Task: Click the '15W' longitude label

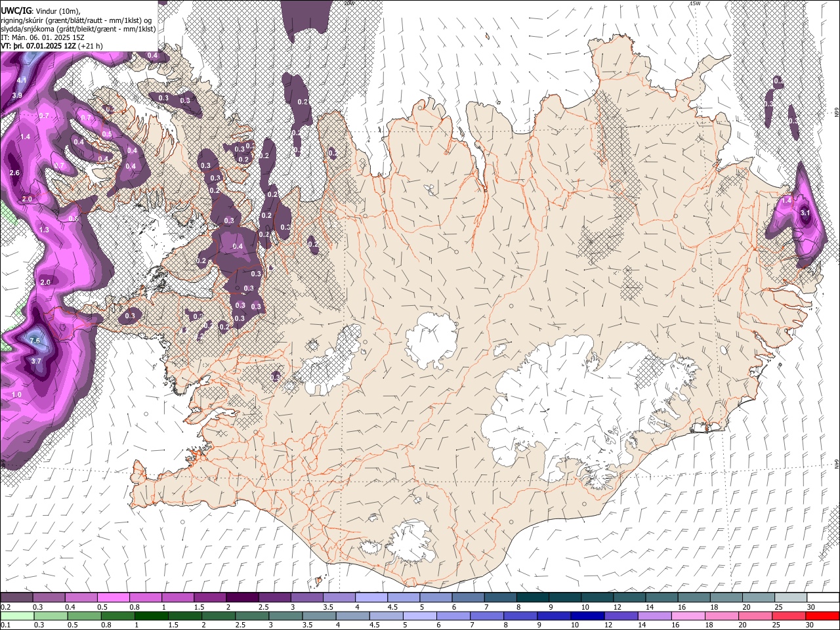Action: 695,3
